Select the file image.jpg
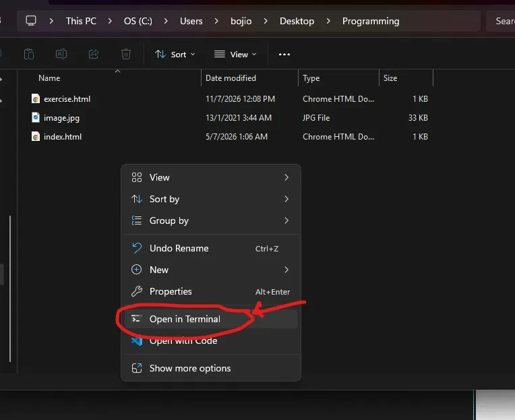 61,118
